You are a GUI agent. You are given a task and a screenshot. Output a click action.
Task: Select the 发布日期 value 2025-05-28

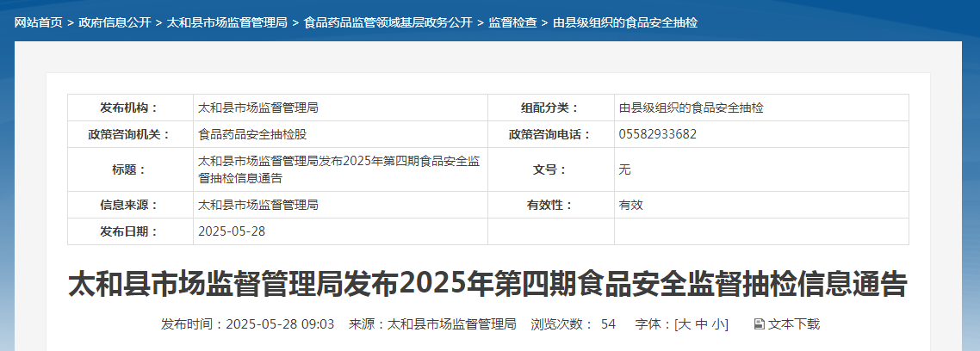(x=232, y=231)
